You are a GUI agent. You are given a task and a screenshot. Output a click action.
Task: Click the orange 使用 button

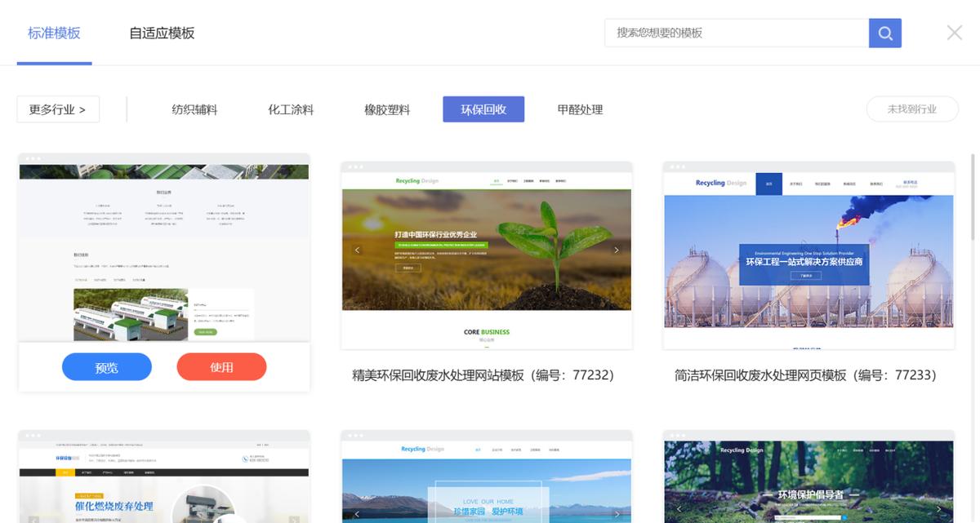click(x=221, y=367)
